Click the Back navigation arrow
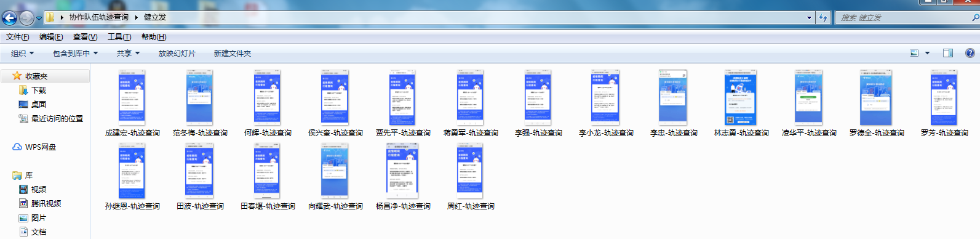 pos(9,18)
